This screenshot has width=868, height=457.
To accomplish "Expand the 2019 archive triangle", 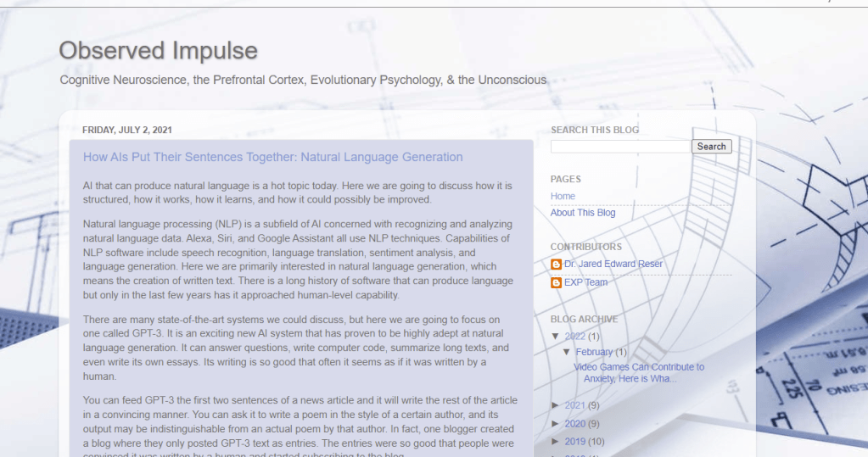I will point(556,442).
